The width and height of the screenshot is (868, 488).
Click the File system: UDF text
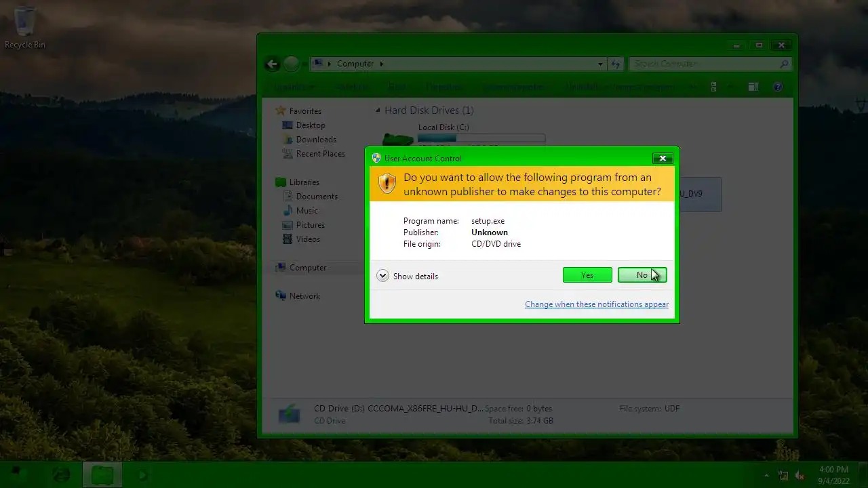point(650,409)
